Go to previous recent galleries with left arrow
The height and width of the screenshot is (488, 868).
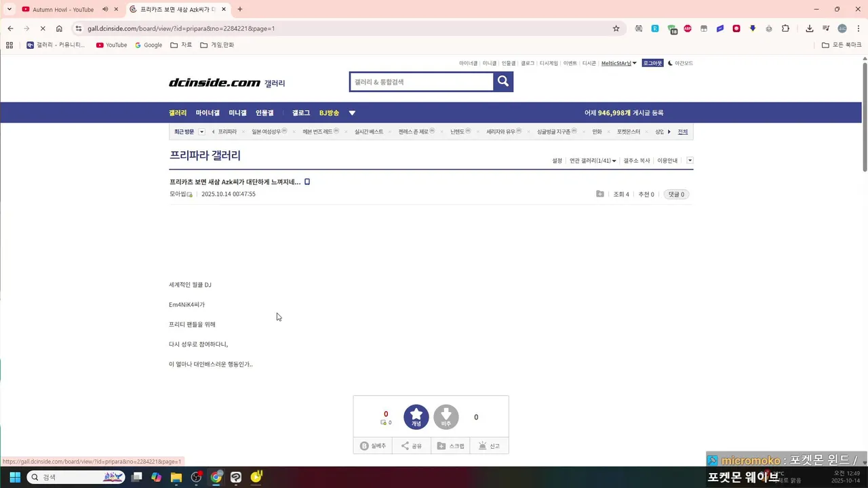214,131
